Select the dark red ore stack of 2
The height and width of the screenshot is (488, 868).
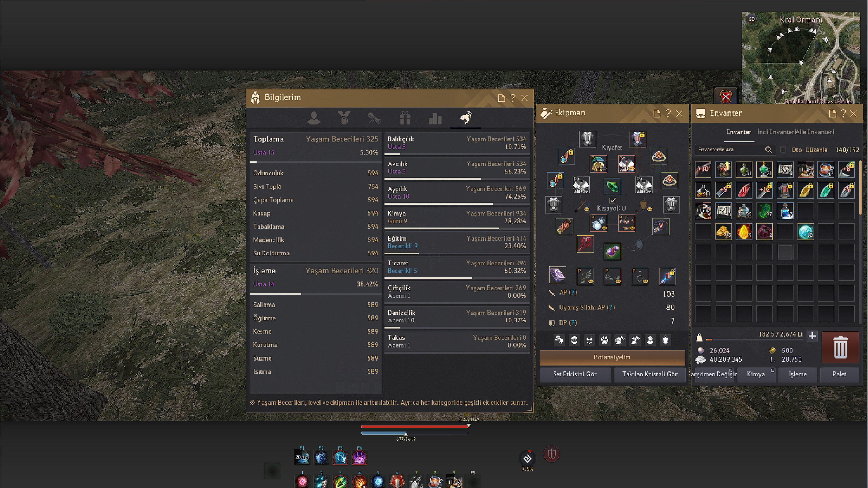pyautogui.click(x=764, y=232)
